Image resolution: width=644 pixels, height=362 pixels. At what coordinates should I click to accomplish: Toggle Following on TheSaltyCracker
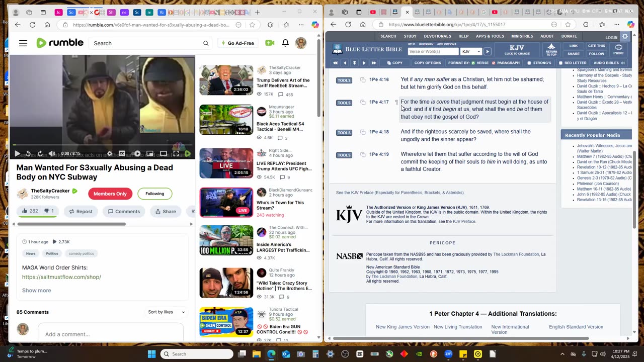[155, 194]
